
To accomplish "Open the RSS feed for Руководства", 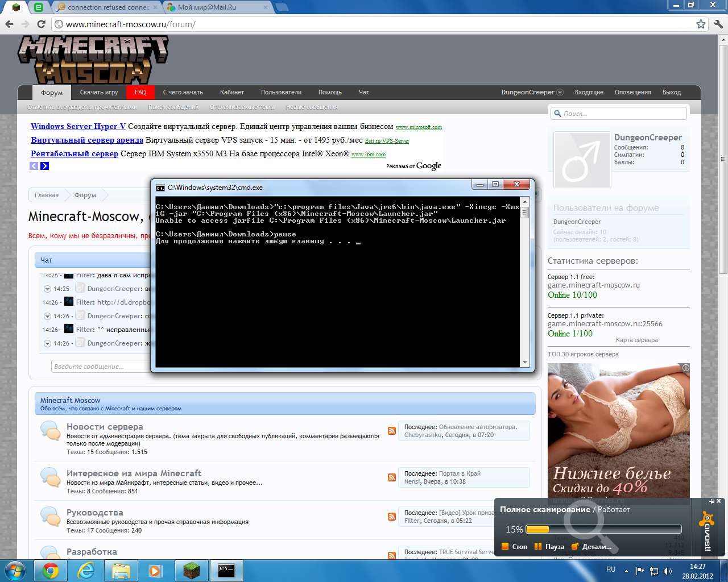I will click(x=392, y=517).
